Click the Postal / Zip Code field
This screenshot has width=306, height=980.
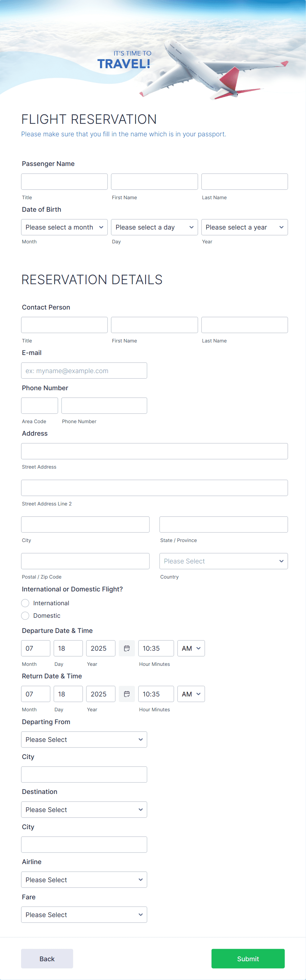pyautogui.click(x=85, y=561)
